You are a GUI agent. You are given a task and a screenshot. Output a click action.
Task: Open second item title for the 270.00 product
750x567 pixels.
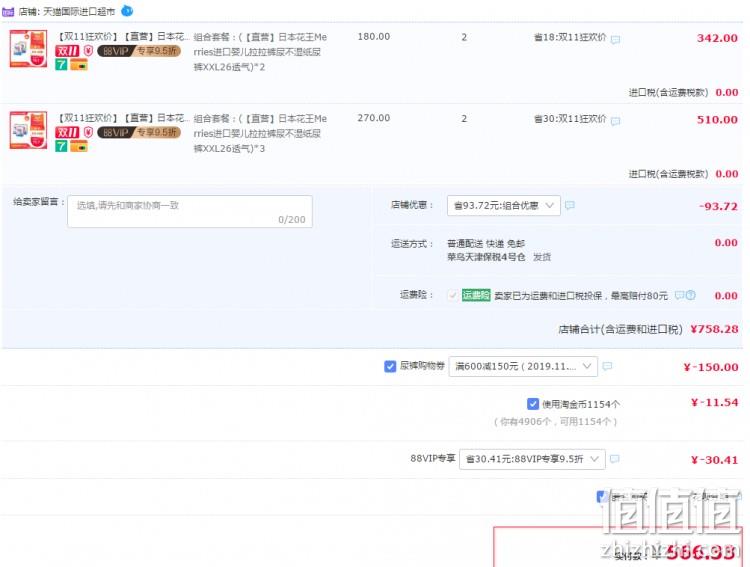tap(123, 118)
